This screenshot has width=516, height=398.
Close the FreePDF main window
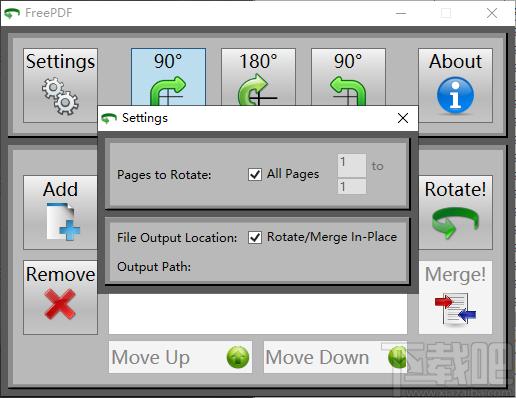pyautogui.click(x=492, y=13)
